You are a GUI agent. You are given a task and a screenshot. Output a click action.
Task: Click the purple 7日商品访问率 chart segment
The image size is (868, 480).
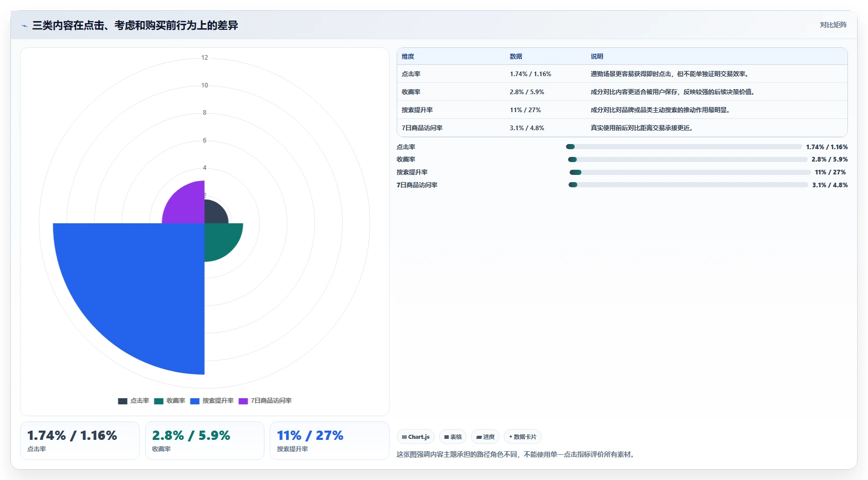(188, 206)
